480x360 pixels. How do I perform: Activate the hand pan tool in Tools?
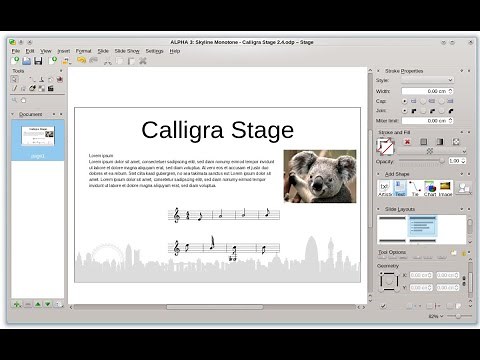(23, 100)
